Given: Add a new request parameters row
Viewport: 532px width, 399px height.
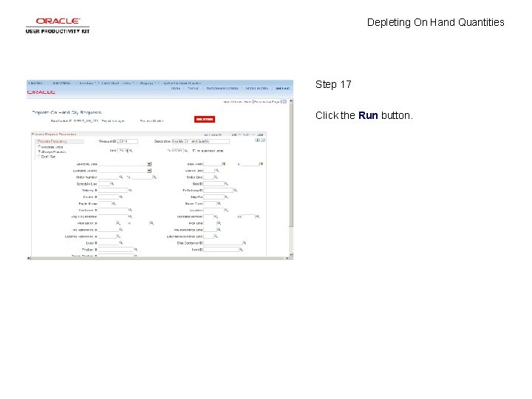Looking at the screenshot, I should click(x=258, y=140).
